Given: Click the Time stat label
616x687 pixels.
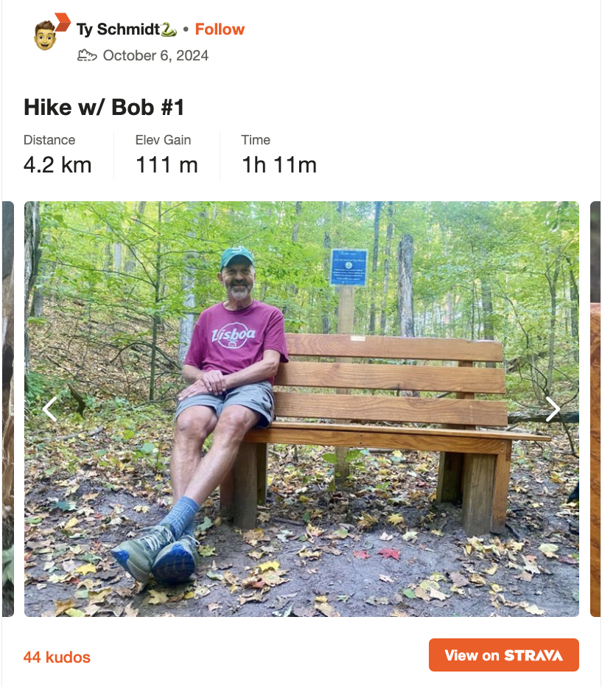Looking at the screenshot, I should 256,140.
